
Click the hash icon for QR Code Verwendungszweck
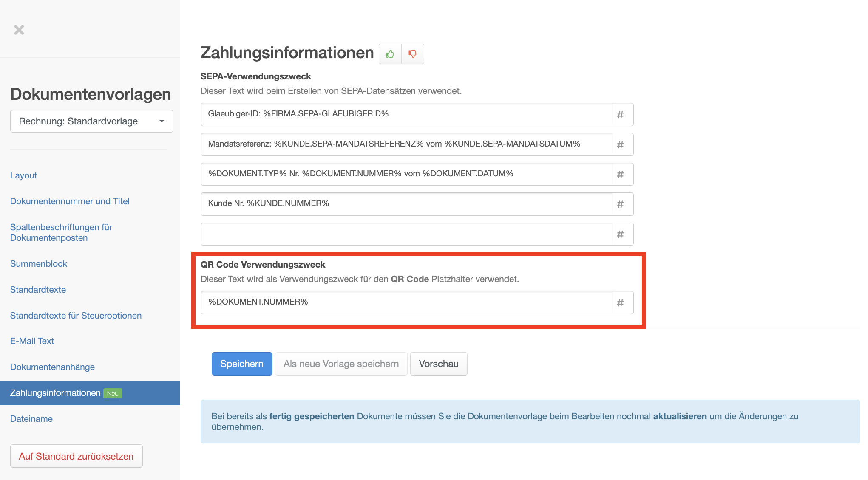point(620,303)
